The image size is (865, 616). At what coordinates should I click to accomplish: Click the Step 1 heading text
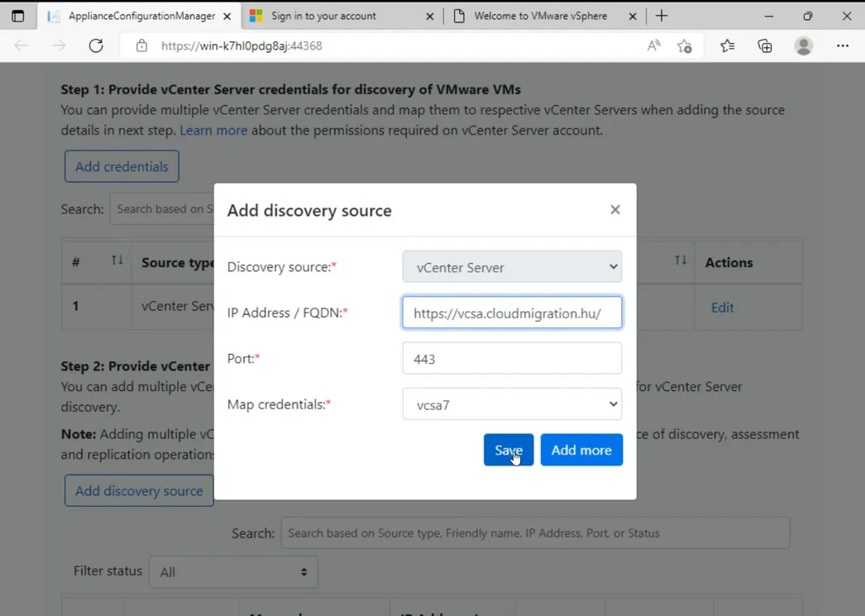click(x=291, y=89)
